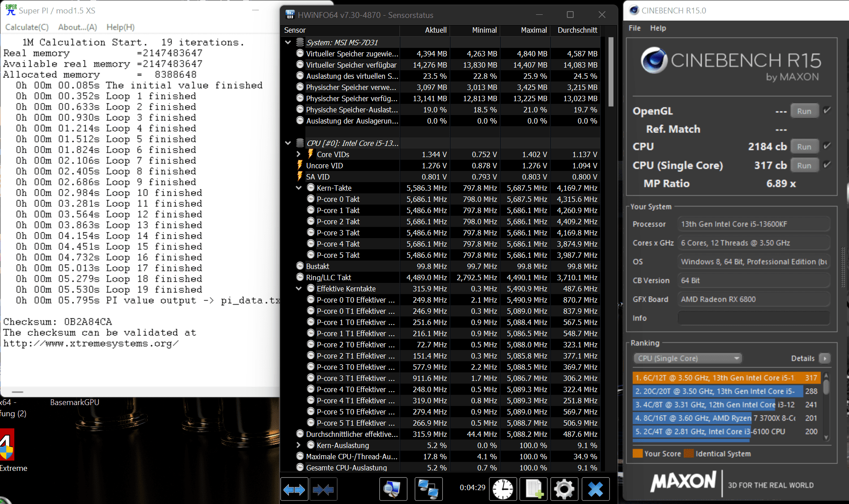
Task: Click Sensor column header
Action: tap(340, 30)
